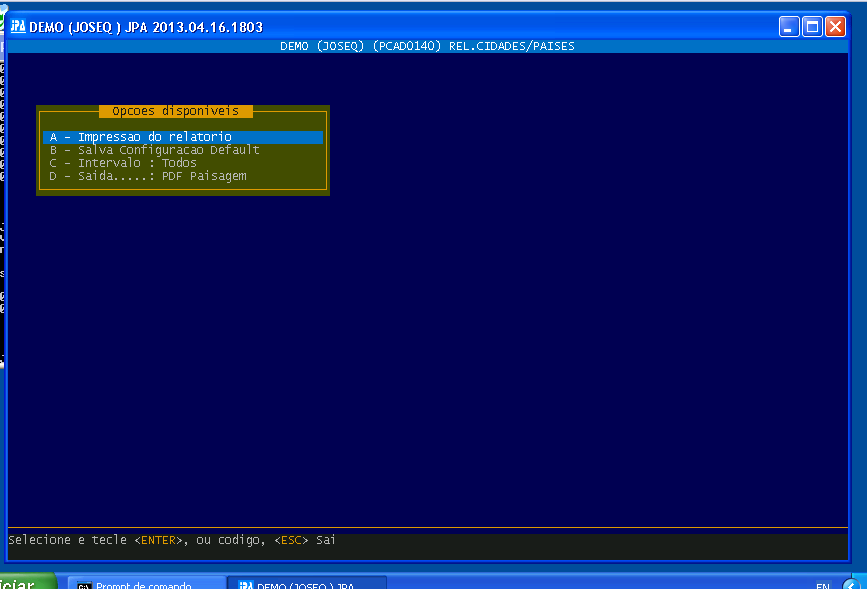Click the DEMO (JOSEQ) JPA window title text
867x589 pixels.
pyautogui.click(x=146, y=27)
